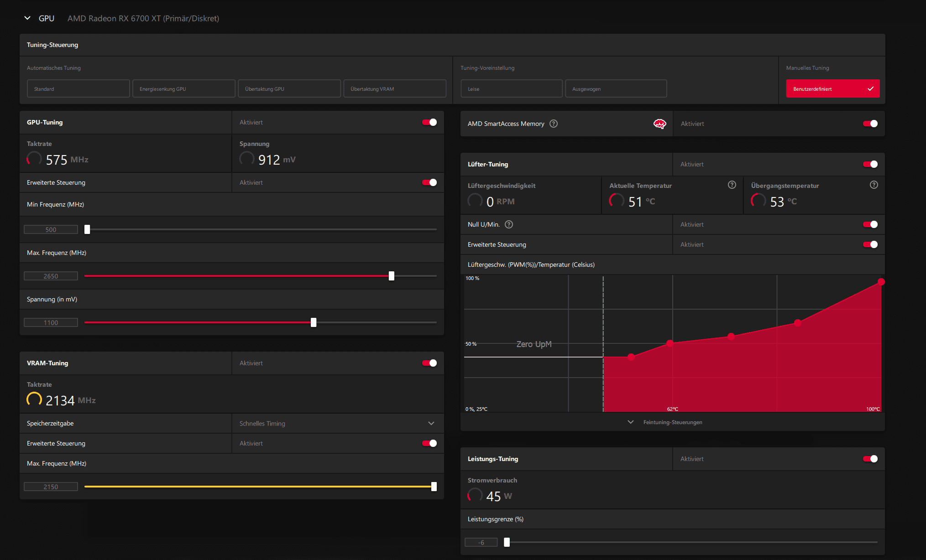Disable the GPU-Tuning toggle
This screenshot has height=560, width=926.
[x=429, y=122]
